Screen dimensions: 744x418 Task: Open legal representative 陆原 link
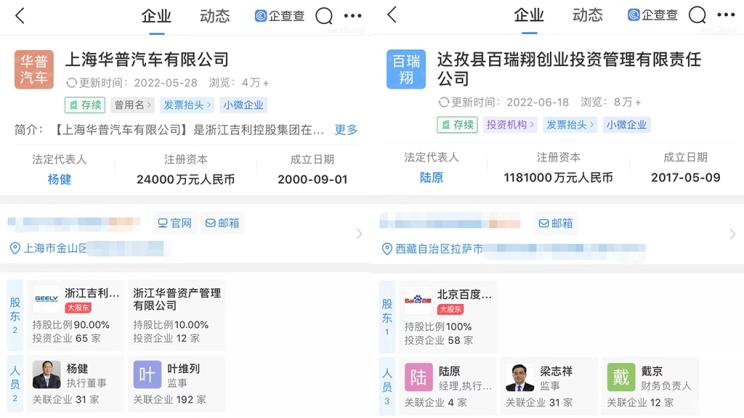[431, 177]
